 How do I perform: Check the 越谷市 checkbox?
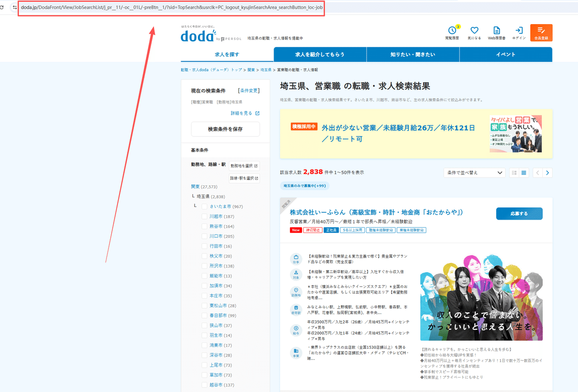tap(204, 385)
